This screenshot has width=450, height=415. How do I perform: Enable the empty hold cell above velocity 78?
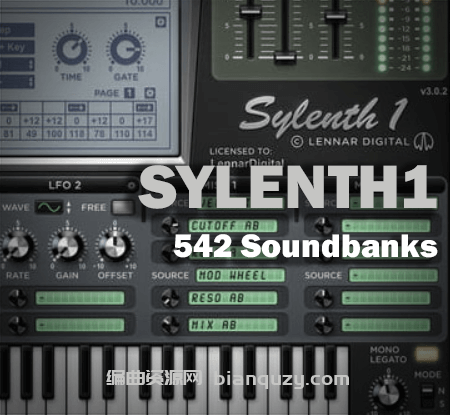click(x=99, y=108)
